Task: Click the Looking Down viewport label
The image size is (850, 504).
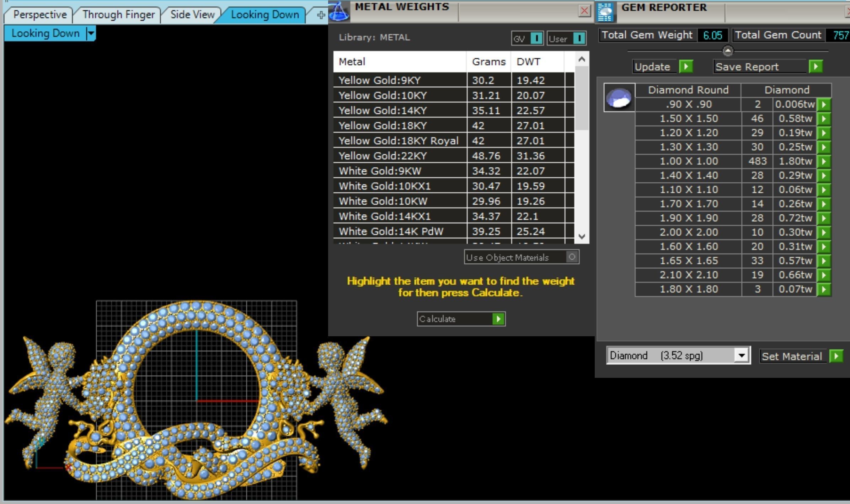Action: pos(45,33)
